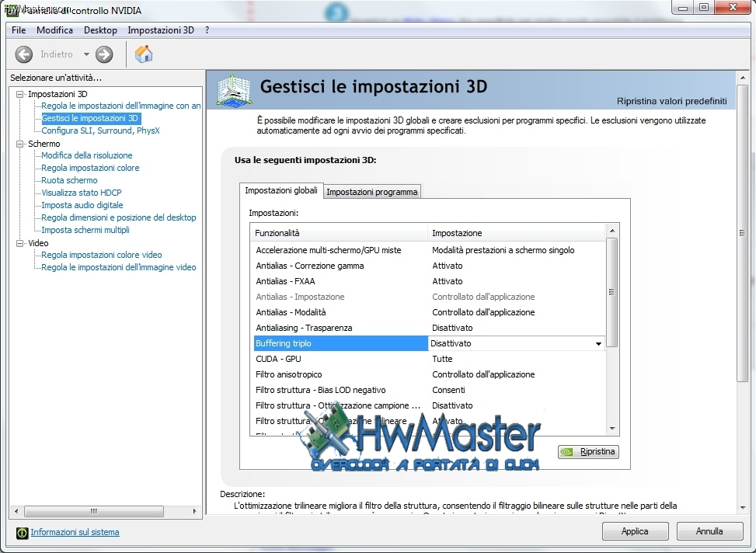Click the settings list scroll down arrow

(612, 429)
